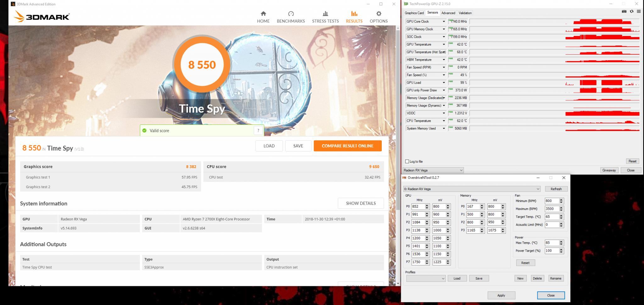Open the Benchmarks gauge icon
This screenshot has height=305, width=644.
tap(291, 14)
